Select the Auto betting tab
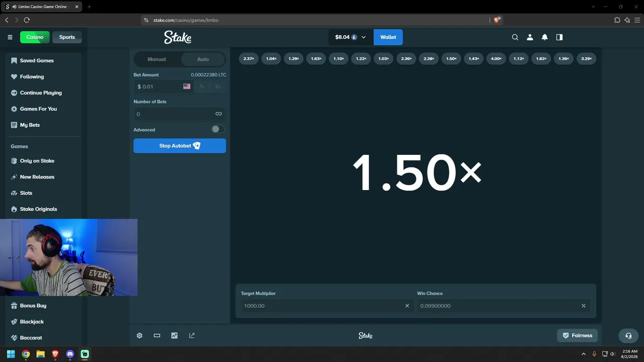The height and width of the screenshot is (362, 644). click(x=203, y=59)
